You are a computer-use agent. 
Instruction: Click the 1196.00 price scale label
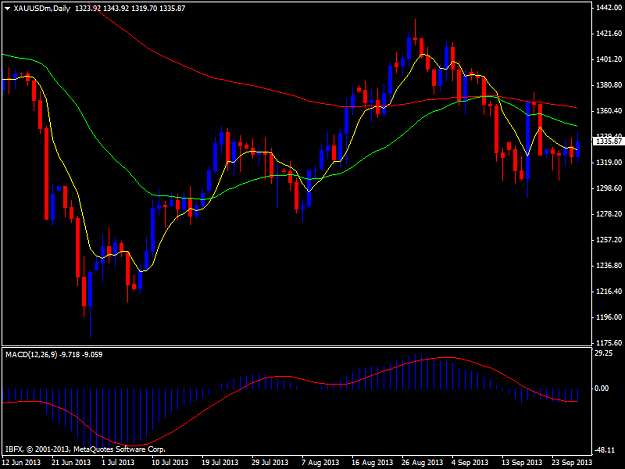pyautogui.click(x=609, y=317)
